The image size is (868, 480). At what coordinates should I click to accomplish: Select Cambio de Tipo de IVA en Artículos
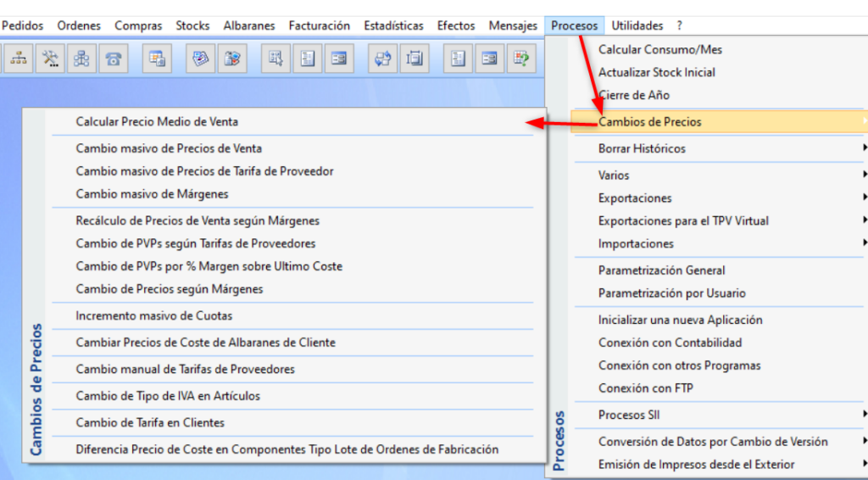[x=168, y=396]
